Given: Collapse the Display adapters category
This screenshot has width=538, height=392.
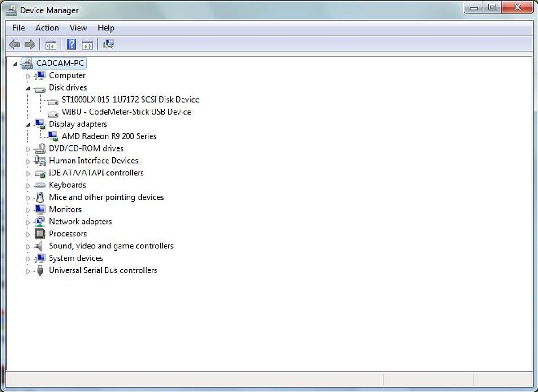Looking at the screenshot, I should click(28, 125).
